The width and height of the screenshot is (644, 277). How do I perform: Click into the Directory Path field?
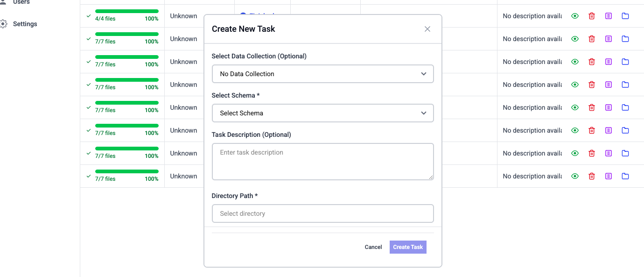(x=322, y=213)
